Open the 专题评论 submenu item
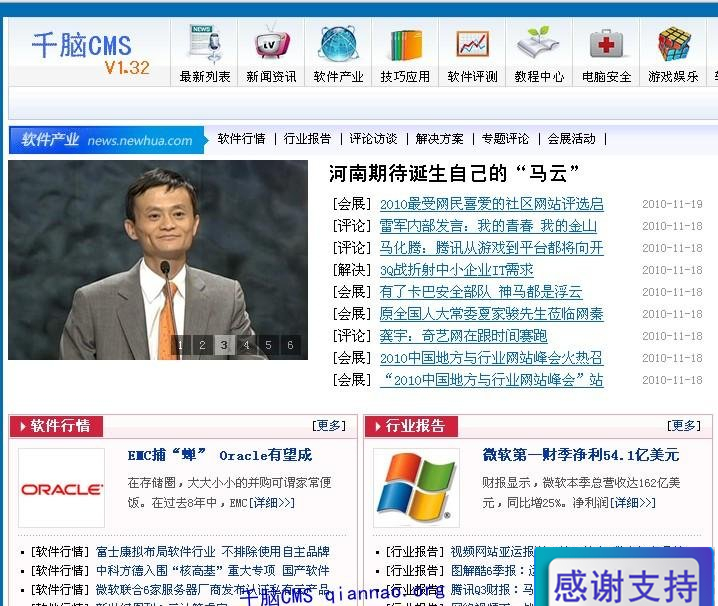The image size is (718, 606). tap(506, 139)
